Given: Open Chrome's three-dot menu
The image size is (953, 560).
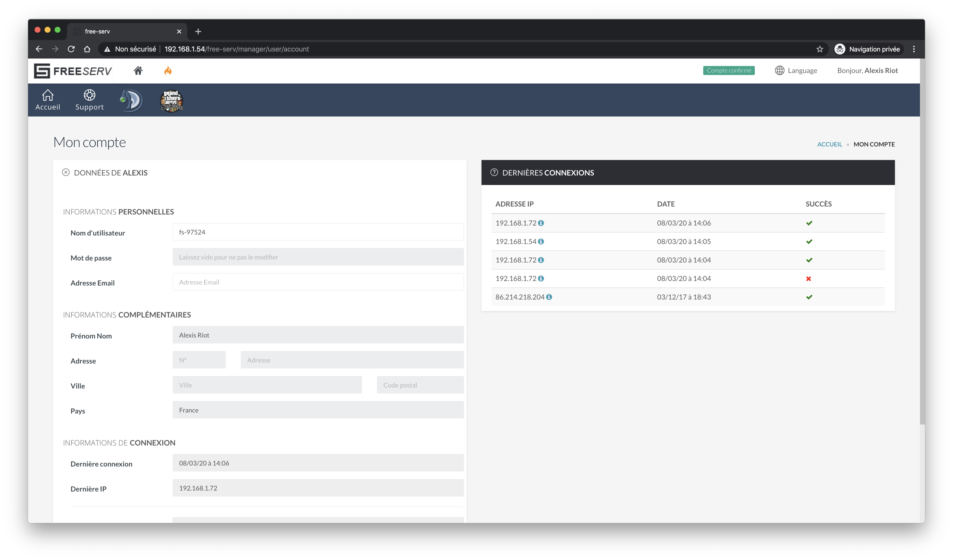Looking at the screenshot, I should 914,49.
